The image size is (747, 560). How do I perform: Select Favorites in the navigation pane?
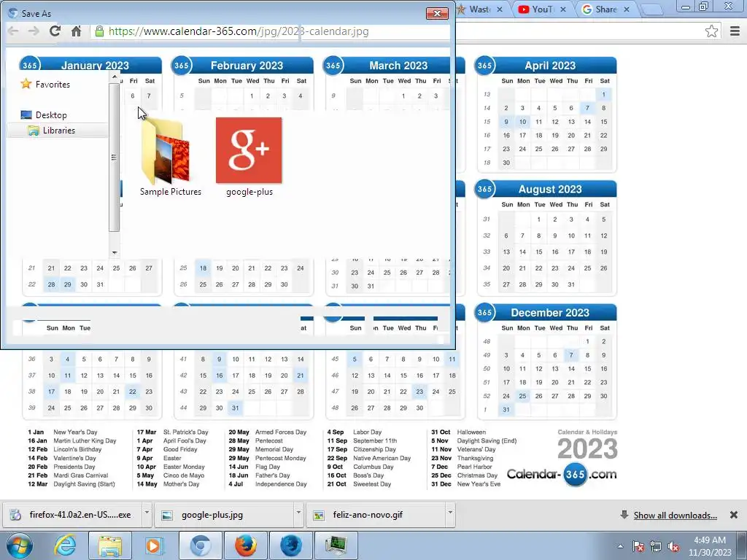tap(46, 85)
